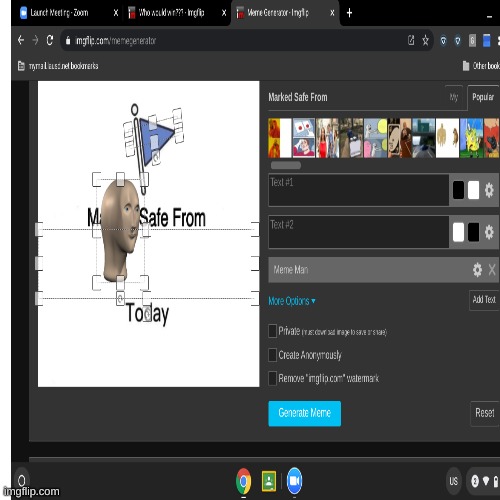The width and height of the screenshot is (500, 500).
Task: Click the white font color swatch for Text #2
Action: click(458, 232)
